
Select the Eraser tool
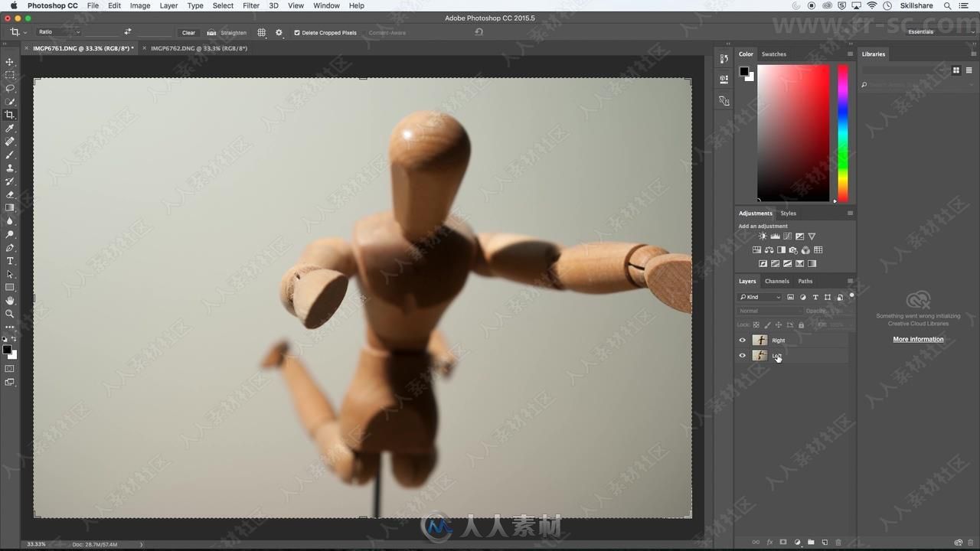click(10, 194)
